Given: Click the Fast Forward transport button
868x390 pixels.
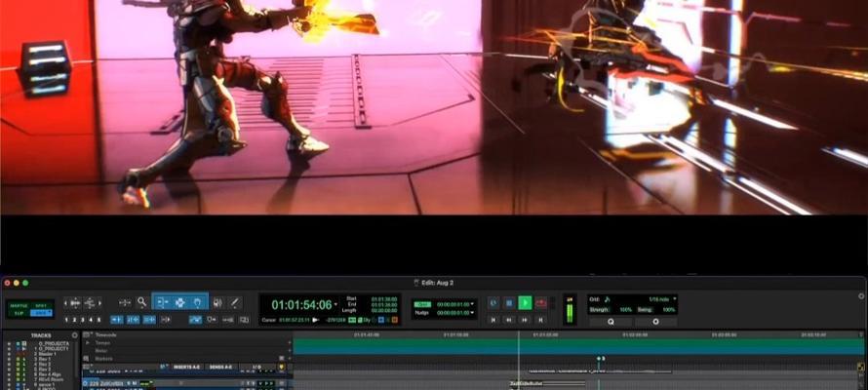Looking at the screenshot, I should [x=525, y=319].
